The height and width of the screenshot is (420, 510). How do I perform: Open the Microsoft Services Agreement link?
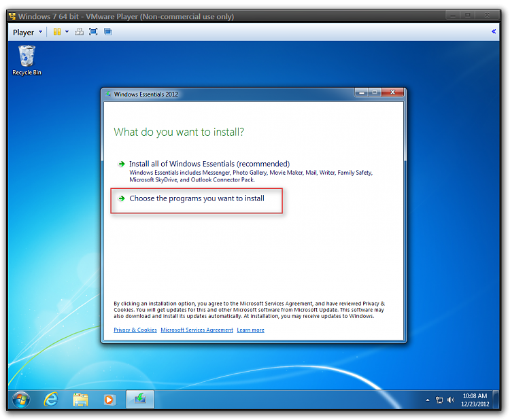click(197, 330)
